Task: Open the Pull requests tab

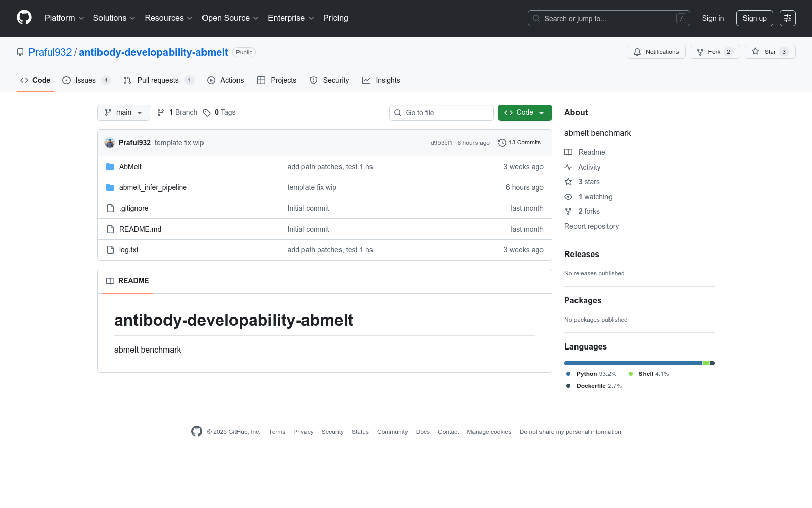Action: pos(159,80)
